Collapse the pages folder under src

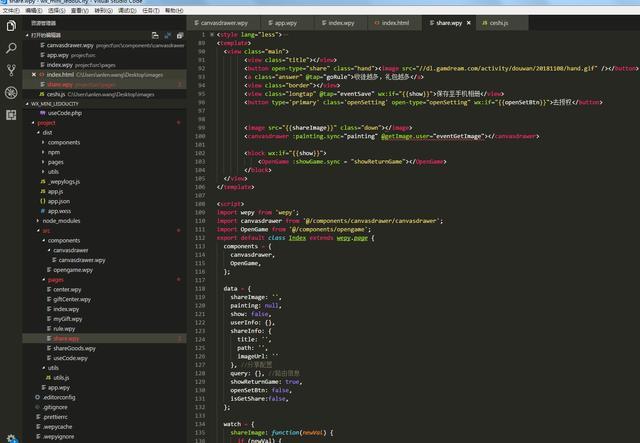pyautogui.click(x=56, y=280)
